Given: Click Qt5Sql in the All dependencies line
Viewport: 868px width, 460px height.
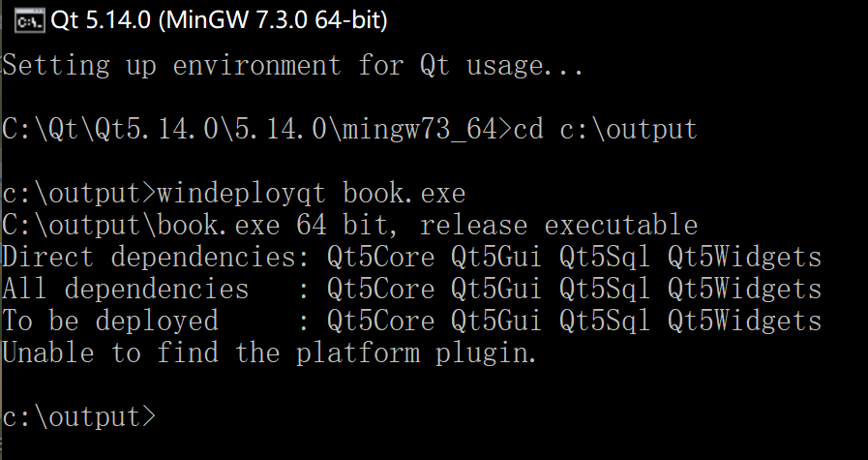Looking at the screenshot, I should click(605, 290).
